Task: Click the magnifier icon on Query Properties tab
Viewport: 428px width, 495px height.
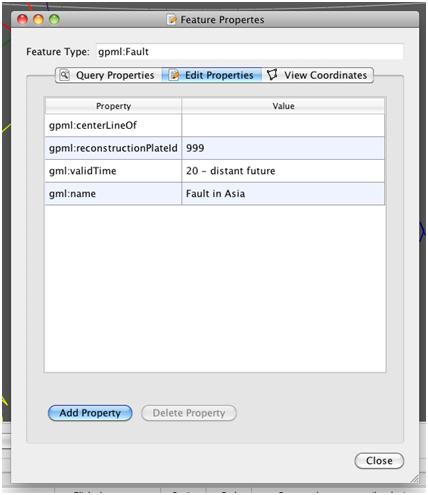Action: tap(65, 75)
